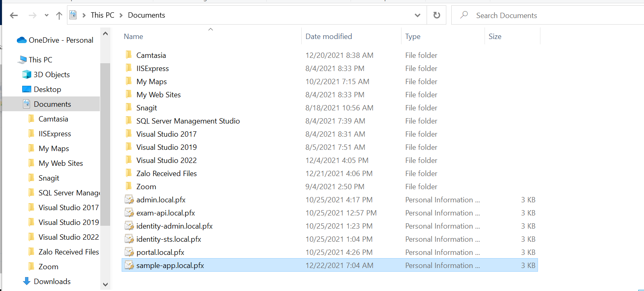This screenshot has width=644, height=291.
Task: Click 'This PC' breadcrumb chevron
Action: point(121,16)
